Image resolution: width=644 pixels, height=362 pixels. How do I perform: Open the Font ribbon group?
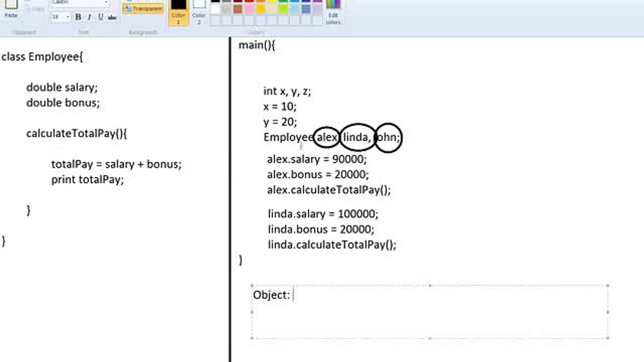click(84, 33)
